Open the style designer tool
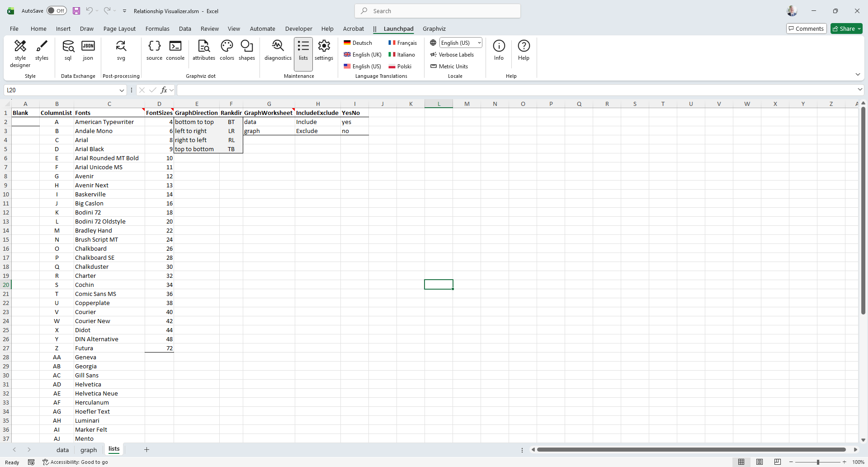Image resolution: width=868 pixels, height=467 pixels. [20, 53]
